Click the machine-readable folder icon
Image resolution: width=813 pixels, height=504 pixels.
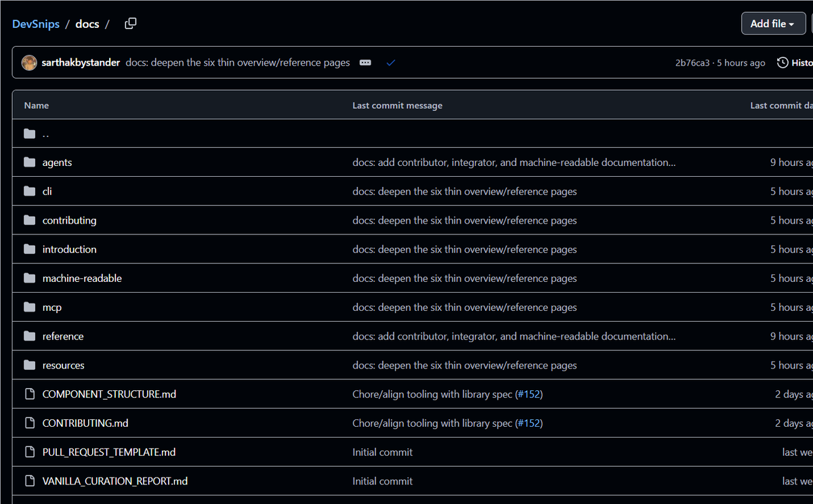coord(29,278)
